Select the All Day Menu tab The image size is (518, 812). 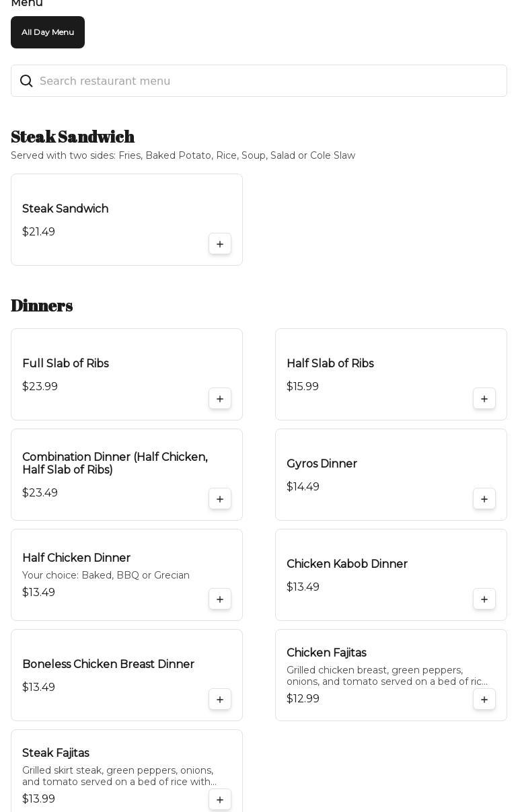pyautogui.click(x=48, y=32)
